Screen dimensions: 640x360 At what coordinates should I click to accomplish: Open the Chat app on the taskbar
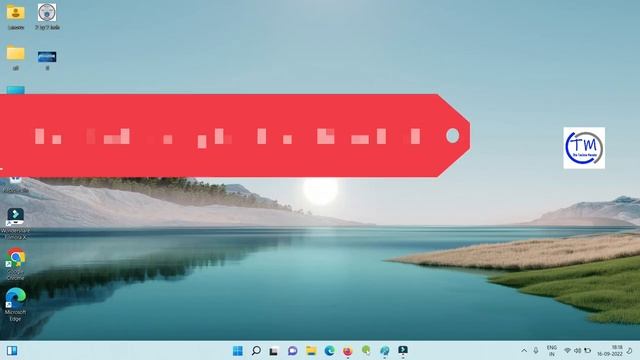293,351
